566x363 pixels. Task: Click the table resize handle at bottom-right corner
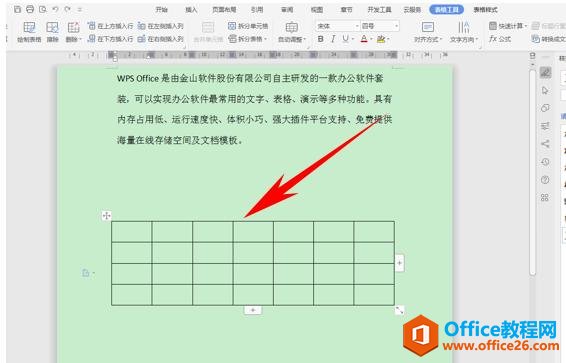click(400, 310)
